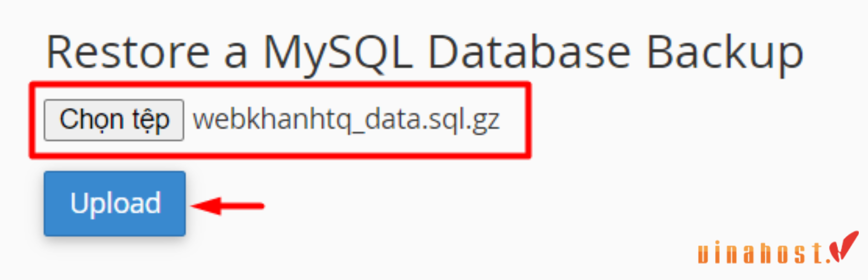The height and width of the screenshot is (280, 868).
Task: Click the tail of the red arrow
Action: click(x=243, y=206)
